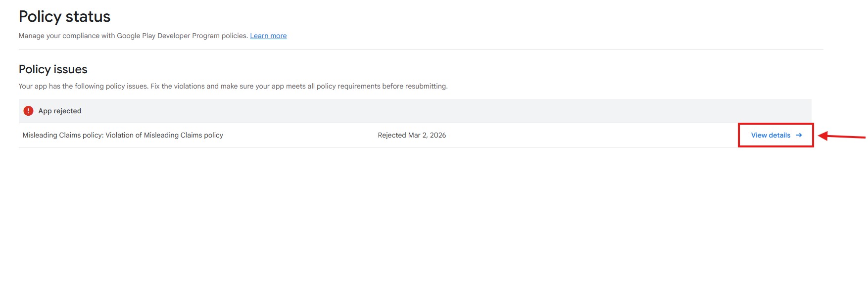Click blank row space between date and View details
This screenshot has height=281, width=868.
point(594,135)
